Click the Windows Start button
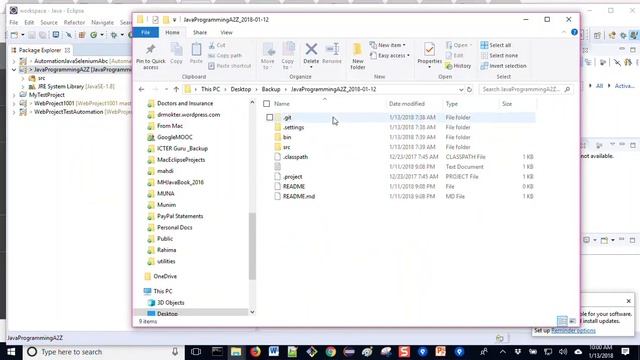Viewport: 640px width, 360px height. tap(11, 351)
